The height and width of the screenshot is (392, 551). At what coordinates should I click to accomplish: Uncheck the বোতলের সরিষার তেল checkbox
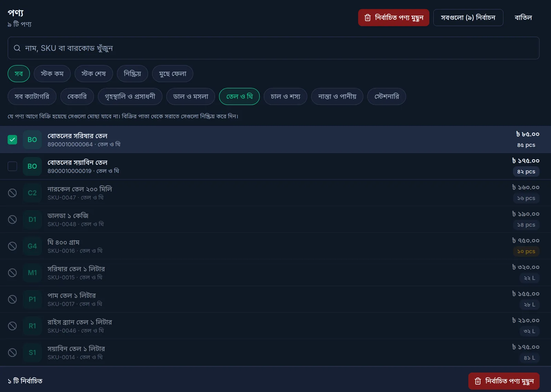pos(12,140)
